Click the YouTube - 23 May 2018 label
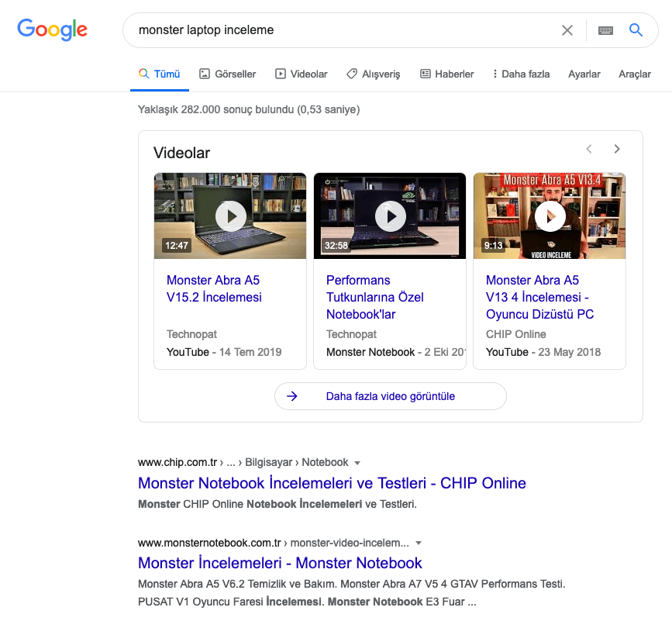The width and height of the screenshot is (672, 621). (543, 352)
